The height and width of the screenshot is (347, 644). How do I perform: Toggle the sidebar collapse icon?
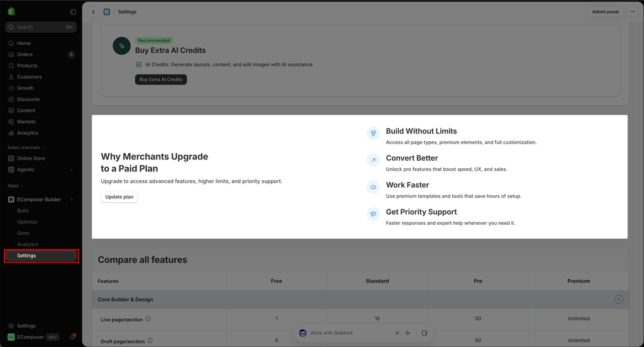(x=73, y=12)
